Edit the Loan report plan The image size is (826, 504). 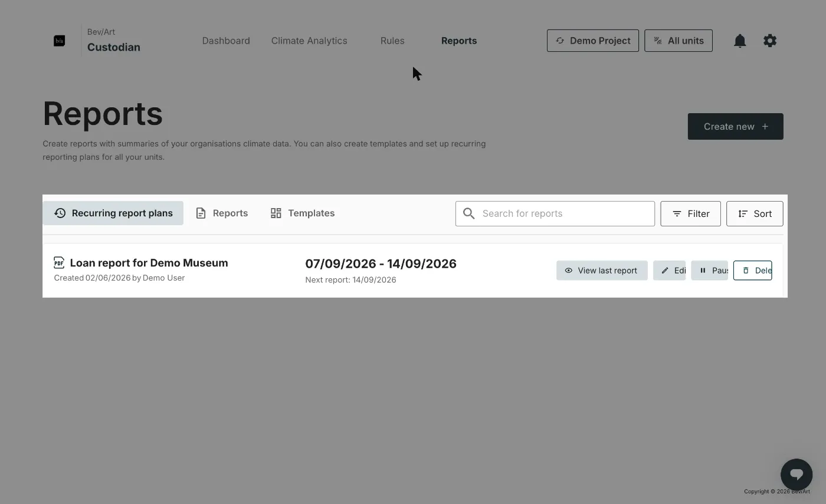[x=669, y=271]
